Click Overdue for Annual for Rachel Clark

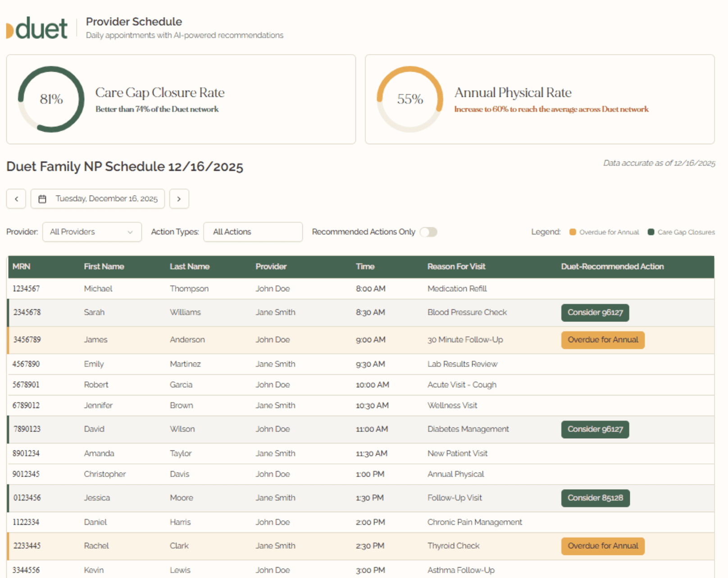point(603,546)
